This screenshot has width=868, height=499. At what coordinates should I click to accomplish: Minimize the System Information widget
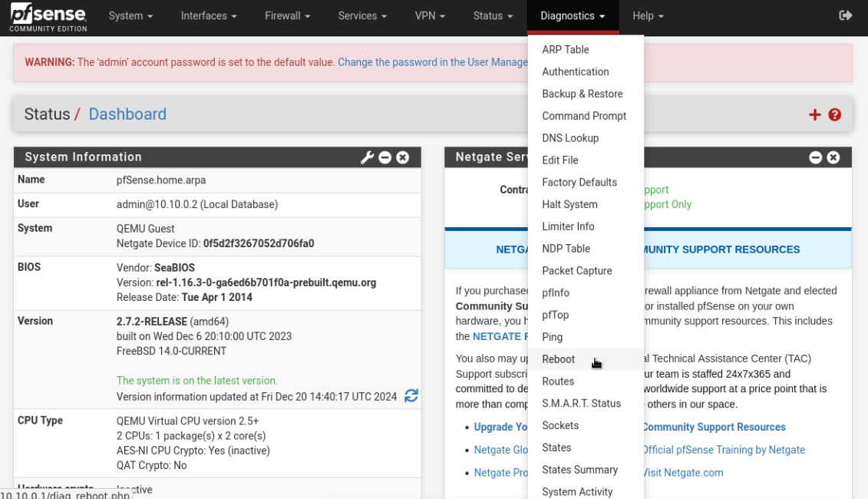385,157
